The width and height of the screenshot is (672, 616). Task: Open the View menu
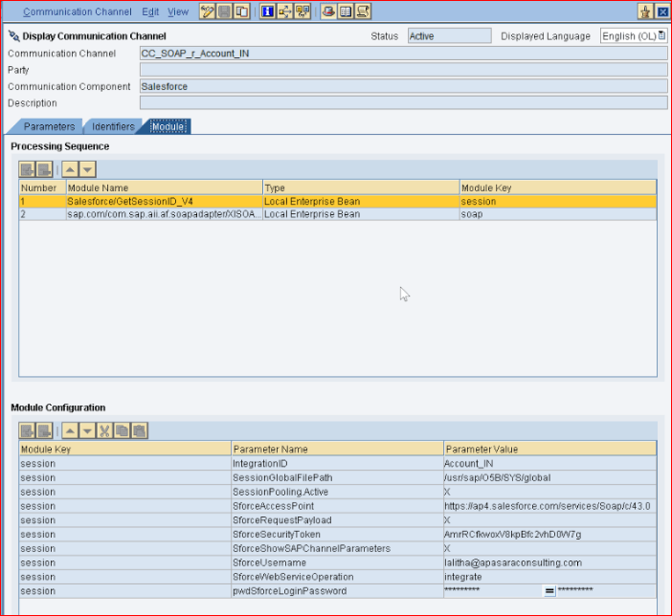(x=178, y=11)
